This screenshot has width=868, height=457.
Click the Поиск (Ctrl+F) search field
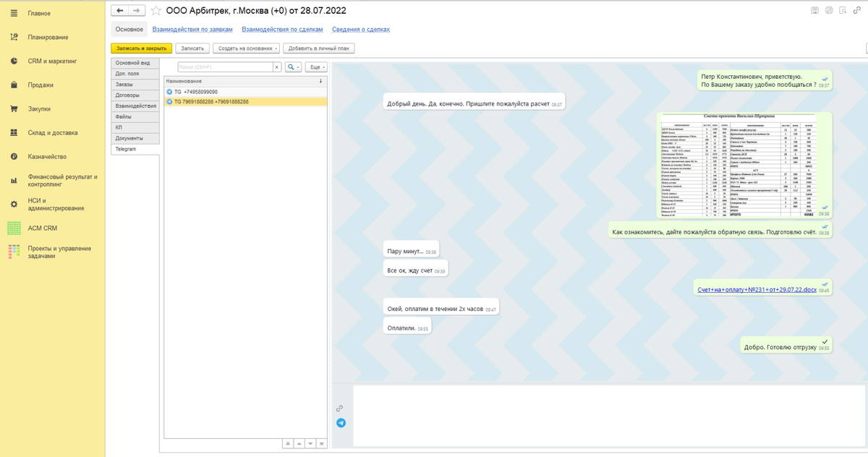click(x=225, y=67)
